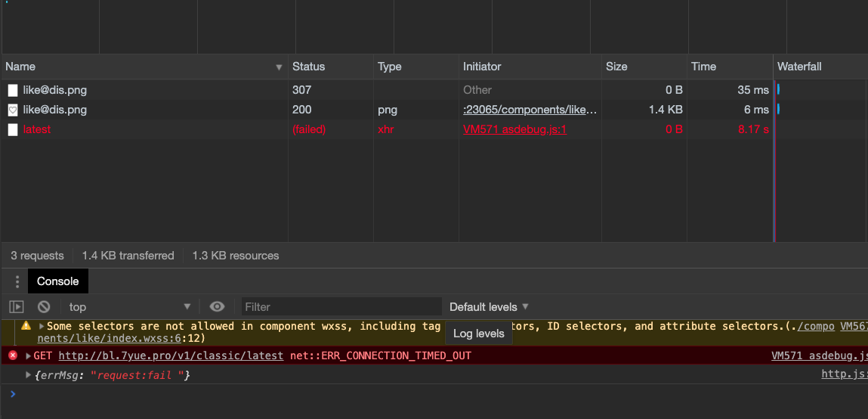Click the xhr type cell
Image resolution: width=868 pixels, height=419 pixels.
[x=385, y=129]
